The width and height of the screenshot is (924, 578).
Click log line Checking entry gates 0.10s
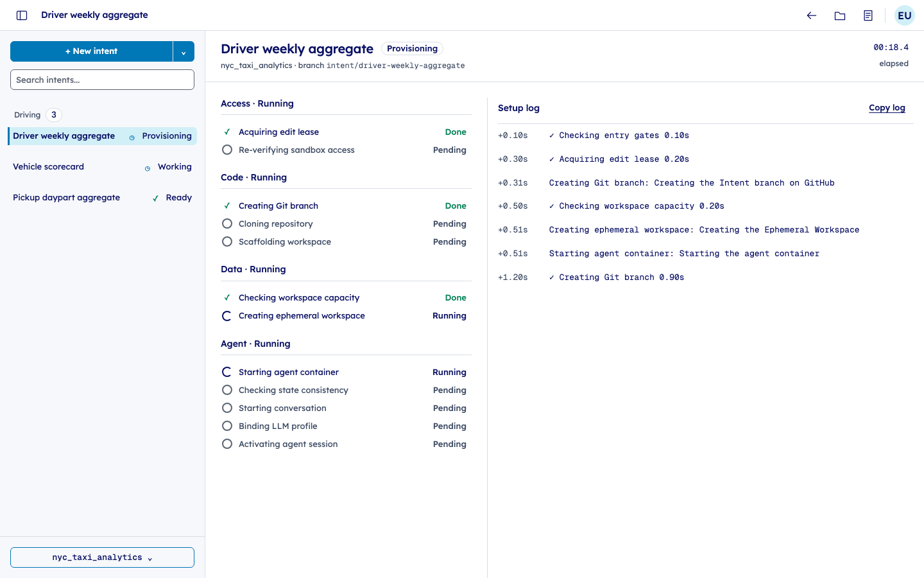(619, 136)
